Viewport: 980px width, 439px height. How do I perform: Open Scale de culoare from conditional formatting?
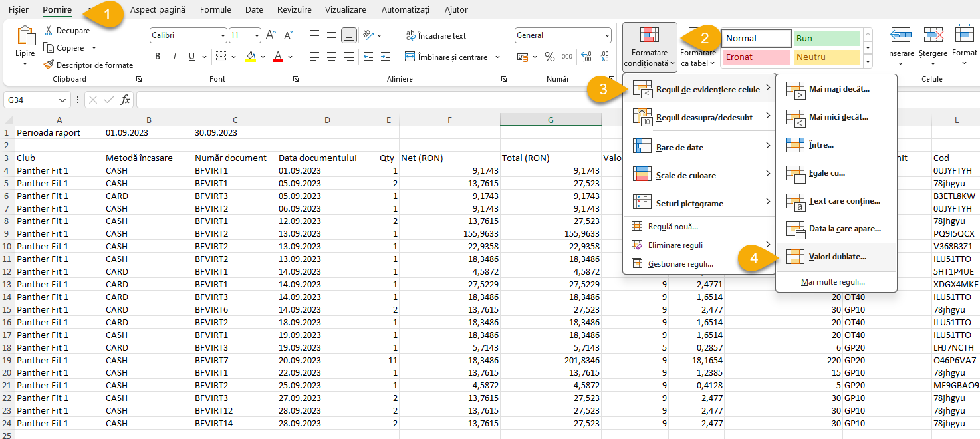point(685,174)
